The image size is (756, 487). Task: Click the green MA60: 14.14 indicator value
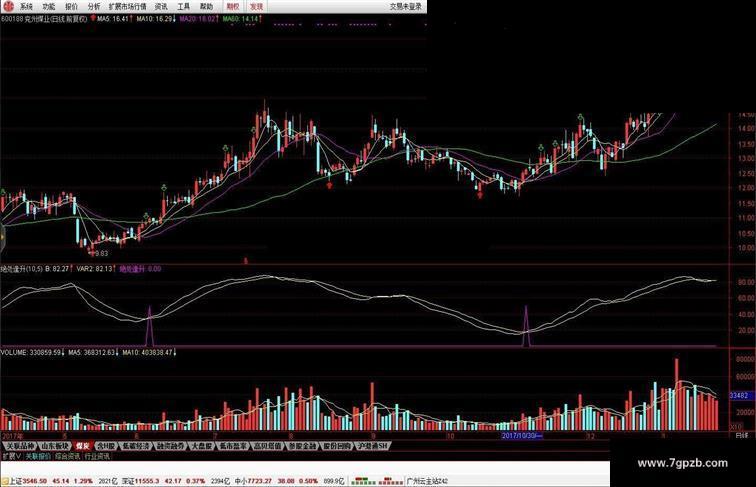point(240,19)
